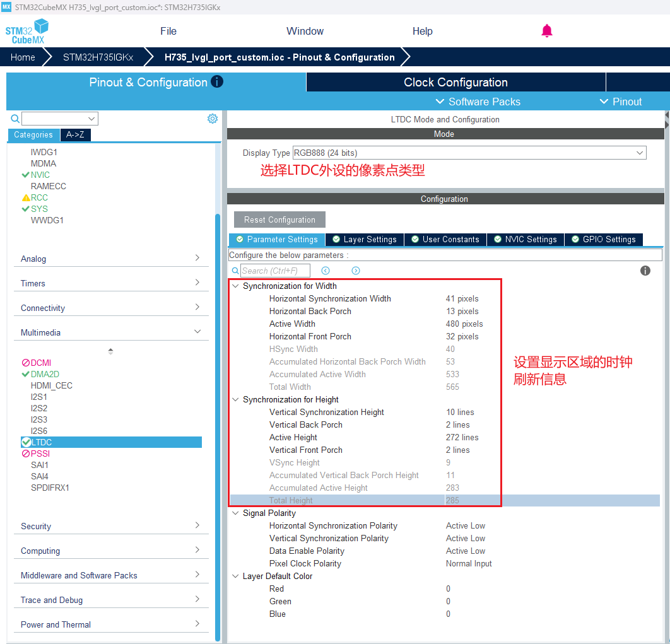Expand the Power and Thermal category

click(x=111, y=624)
